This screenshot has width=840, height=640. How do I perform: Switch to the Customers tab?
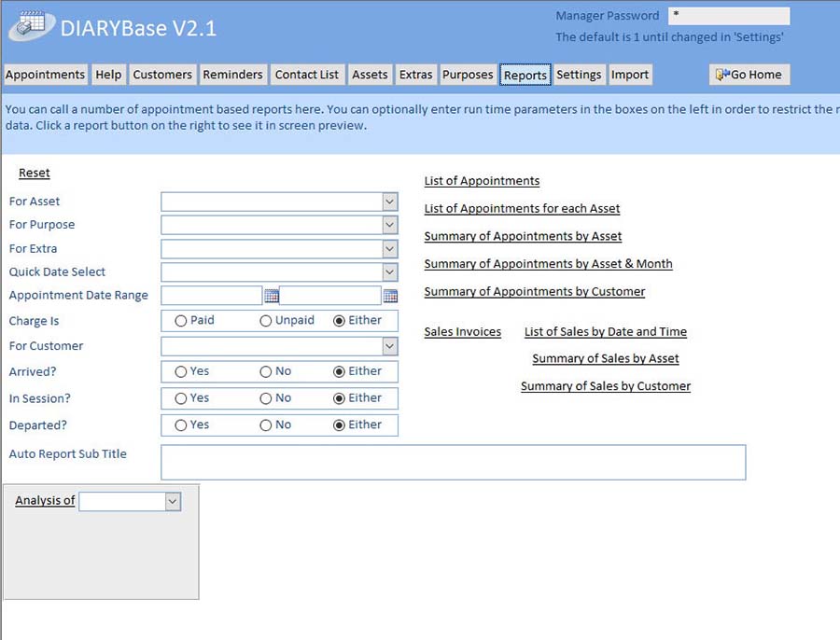[162, 75]
